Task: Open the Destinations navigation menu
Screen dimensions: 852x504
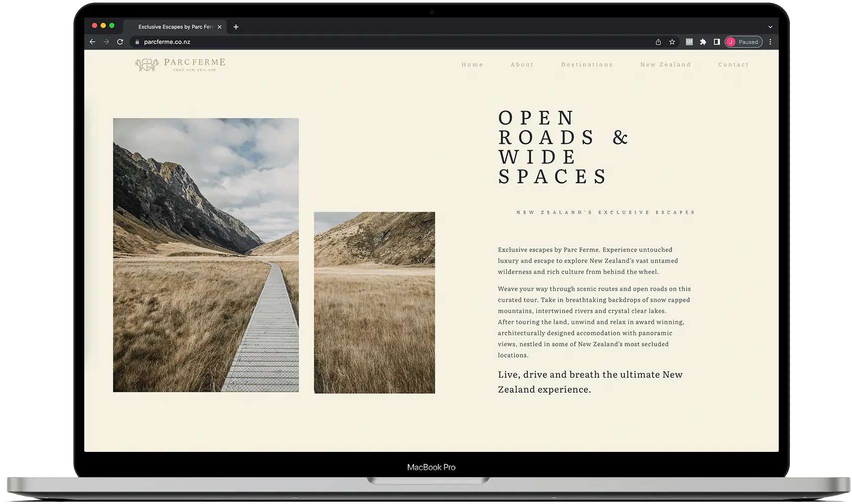Action: point(587,64)
